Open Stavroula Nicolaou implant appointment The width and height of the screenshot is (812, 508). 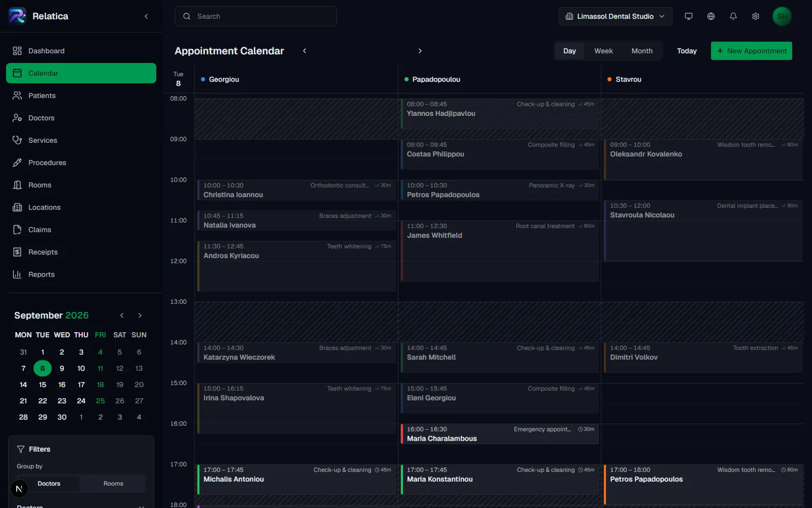point(703,231)
